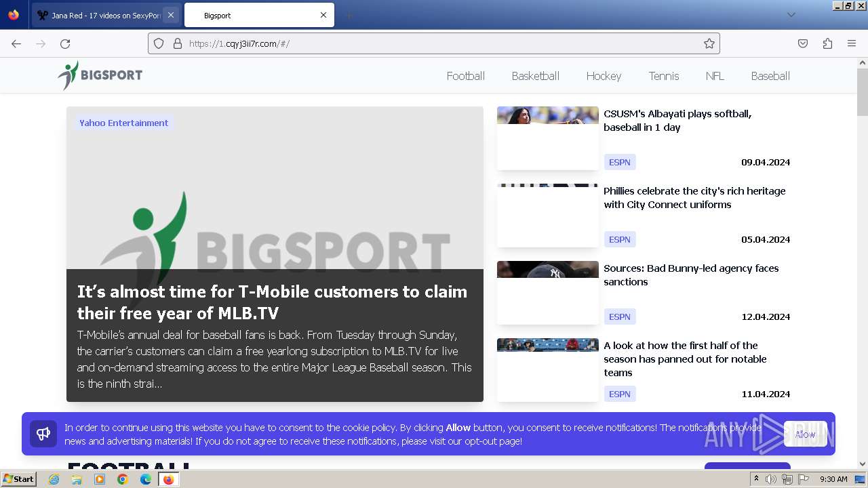
Task: Reload the current page
Action: [65, 43]
